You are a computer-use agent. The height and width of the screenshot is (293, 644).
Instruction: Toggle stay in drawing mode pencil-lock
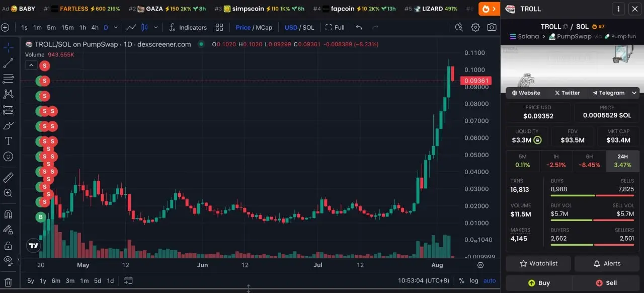coord(8,230)
